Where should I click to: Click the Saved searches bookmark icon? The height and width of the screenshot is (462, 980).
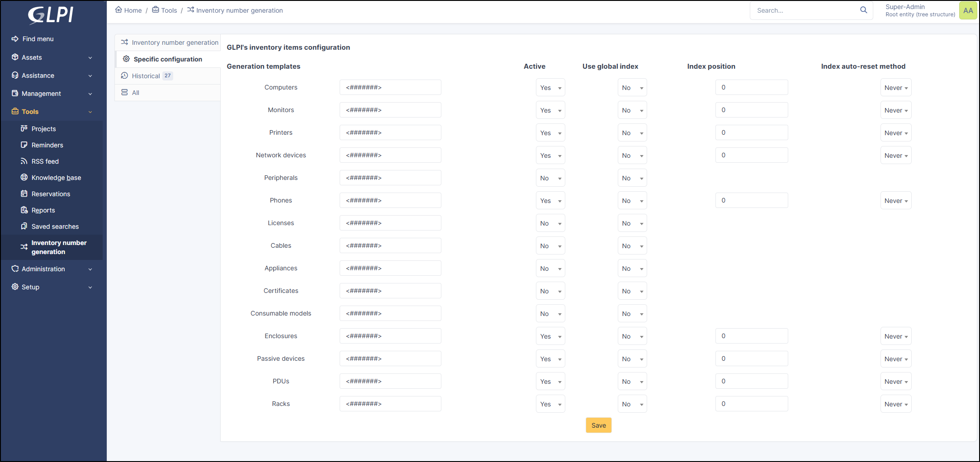click(24, 226)
